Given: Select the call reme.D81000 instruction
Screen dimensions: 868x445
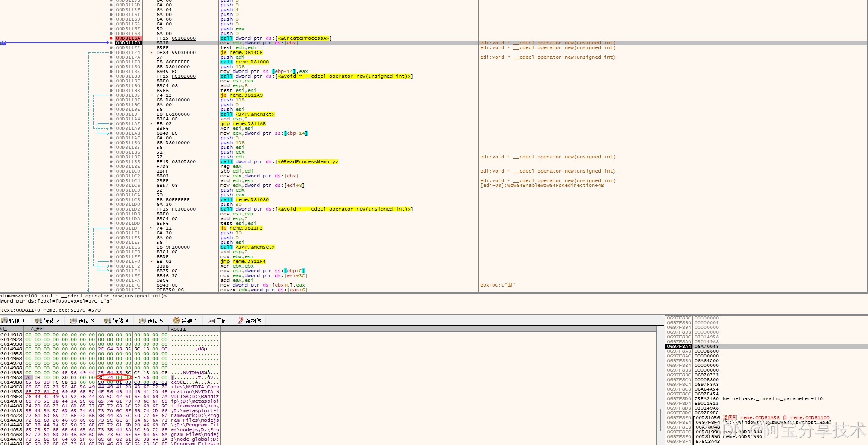Looking at the screenshot, I should coord(244,62).
